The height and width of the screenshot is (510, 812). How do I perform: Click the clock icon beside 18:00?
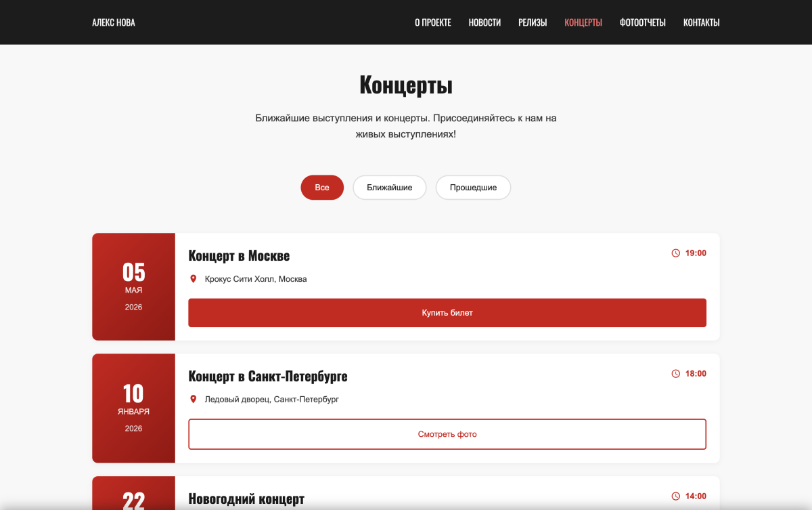(675, 374)
